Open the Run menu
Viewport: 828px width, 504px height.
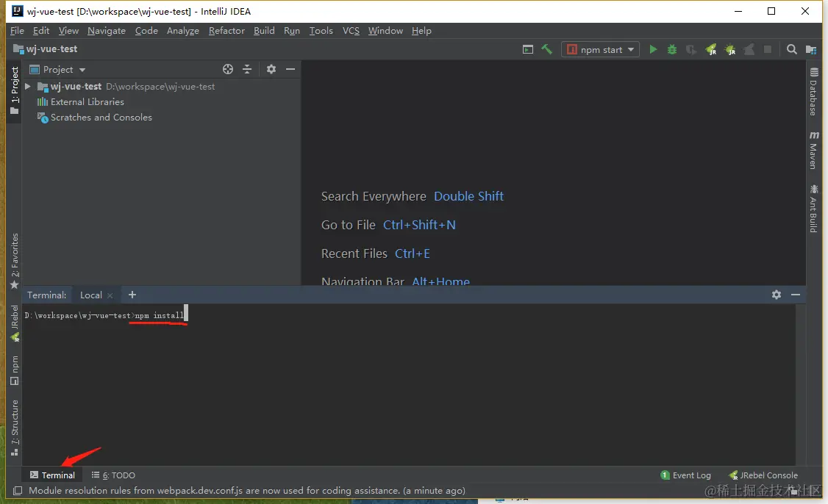(x=291, y=31)
